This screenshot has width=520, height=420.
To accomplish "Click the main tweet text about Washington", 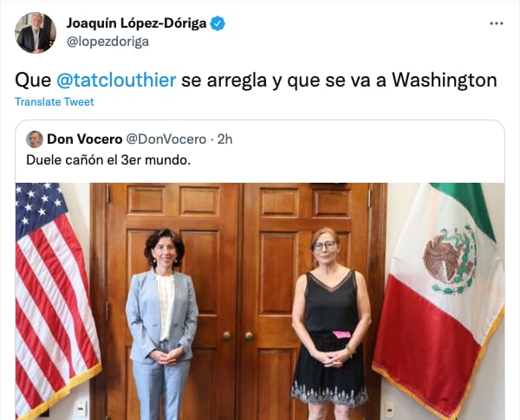I will [x=256, y=81].
